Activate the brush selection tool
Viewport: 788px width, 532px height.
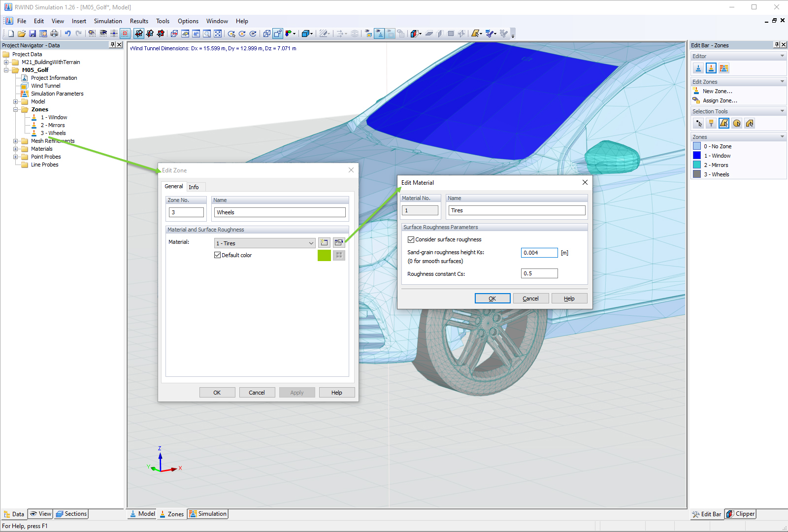(x=711, y=123)
